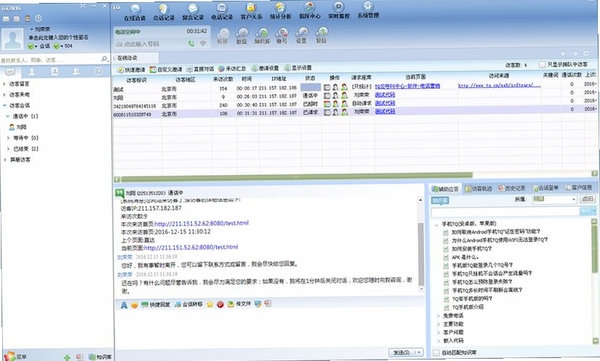
Task: Expand 等待中 (0) tree node
Action: point(8,138)
